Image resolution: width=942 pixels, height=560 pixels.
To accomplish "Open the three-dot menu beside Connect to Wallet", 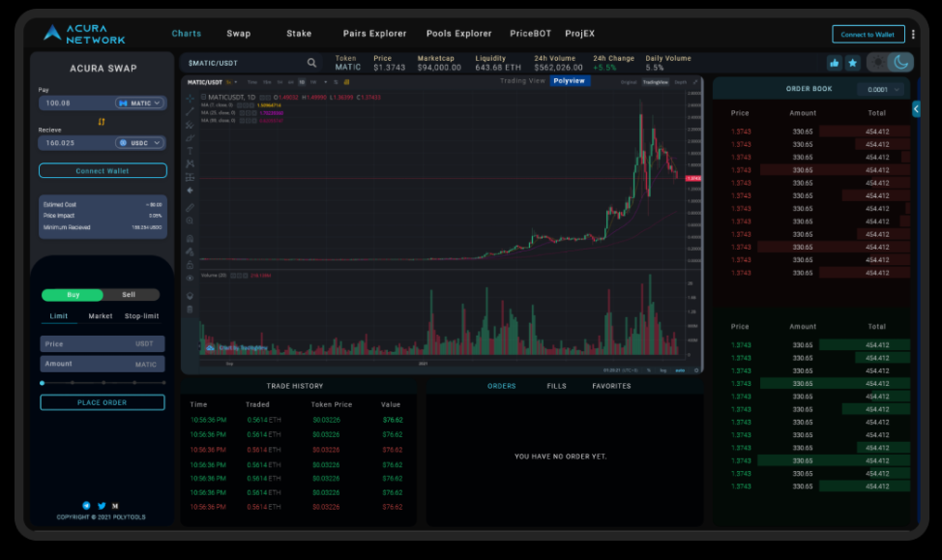I will [x=913, y=34].
